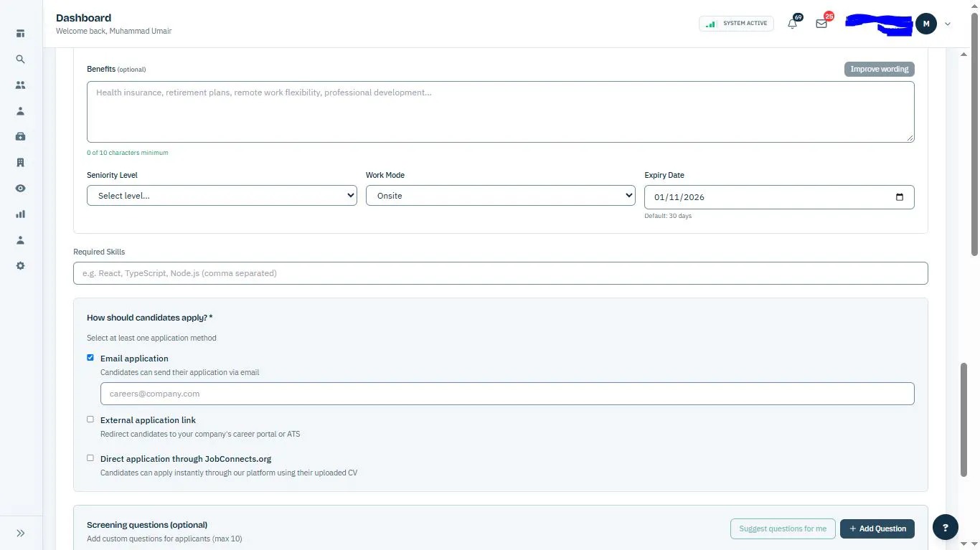Viewport: 980px width, 550px height.
Task: Click the Improve wording button
Action: tap(880, 69)
